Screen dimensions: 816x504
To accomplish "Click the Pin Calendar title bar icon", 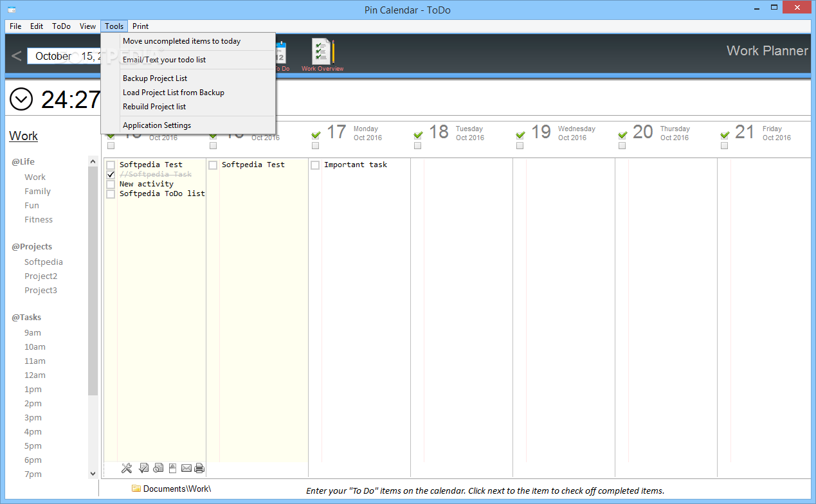I will pyautogui.click(x=12, y=9).
